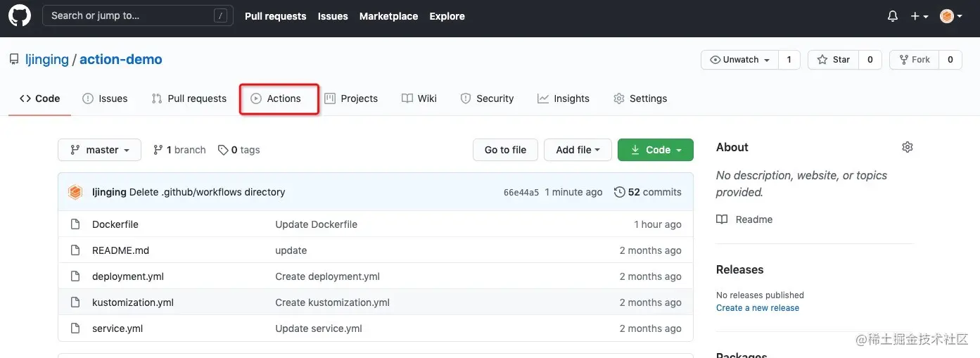Open the Readme link in About
980x358 pixels.
click(744, 219)
